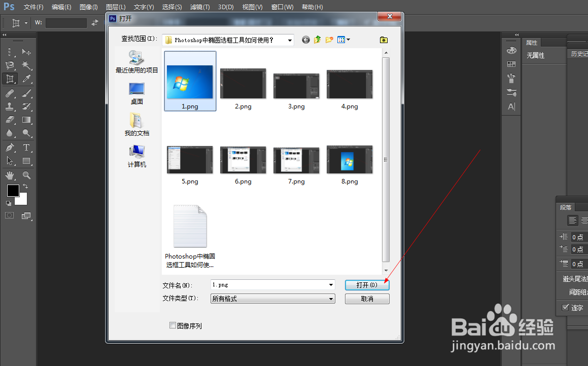Screen dimensions: 588x366
Task: Check the 图像序列 checkbox
Action: pyautogui.click(x=173, y=325)
